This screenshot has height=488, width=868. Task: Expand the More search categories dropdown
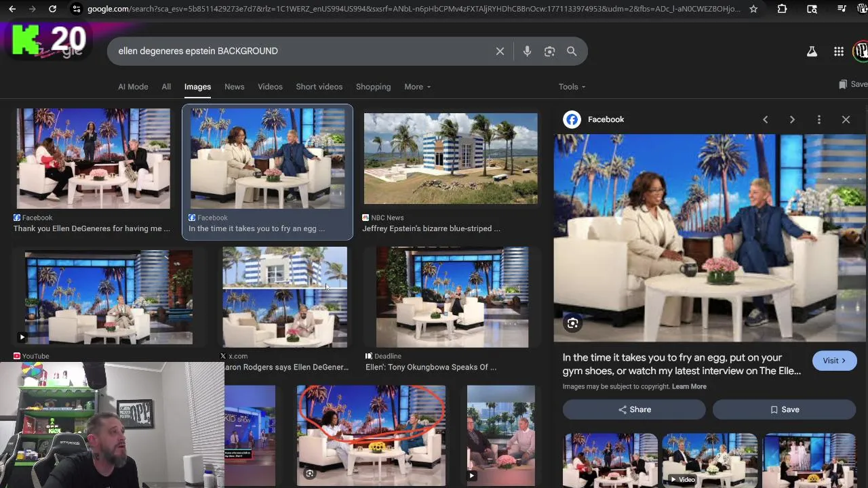click(417, 87)
